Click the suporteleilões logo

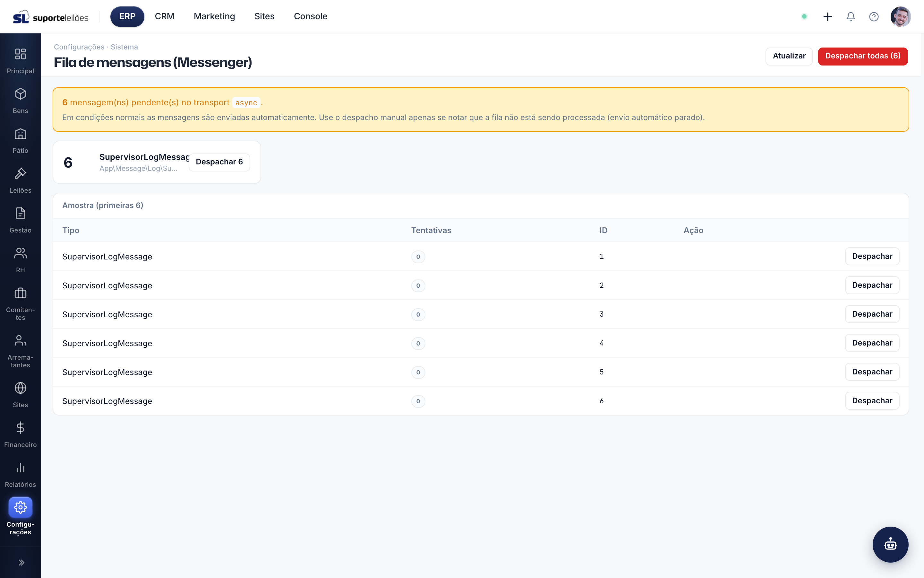[50, 17]
